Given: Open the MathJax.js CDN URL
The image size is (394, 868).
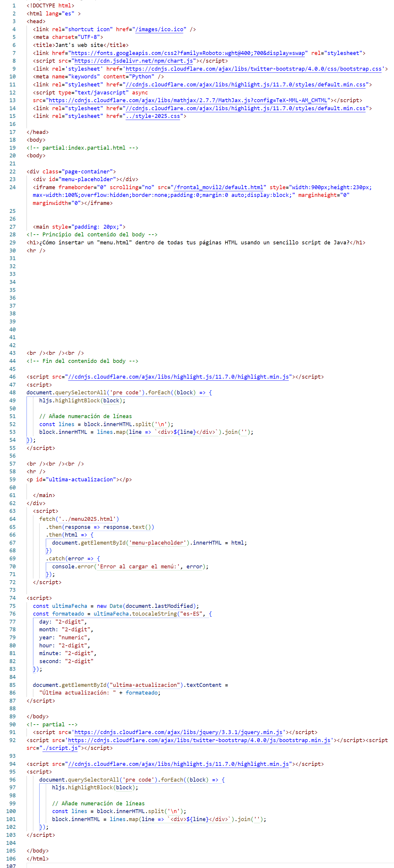Looking at the screenshot, I should tap(188, 100).
